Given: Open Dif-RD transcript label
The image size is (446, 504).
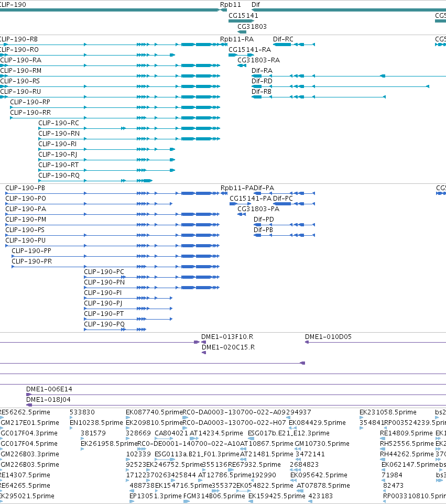Looking at the screenshot, I should point(262,81).
